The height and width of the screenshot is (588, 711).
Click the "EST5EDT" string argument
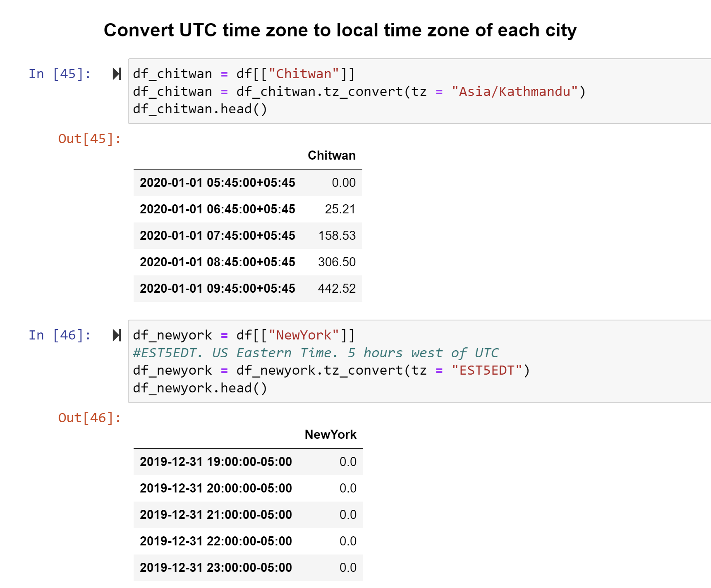[486, 370]
